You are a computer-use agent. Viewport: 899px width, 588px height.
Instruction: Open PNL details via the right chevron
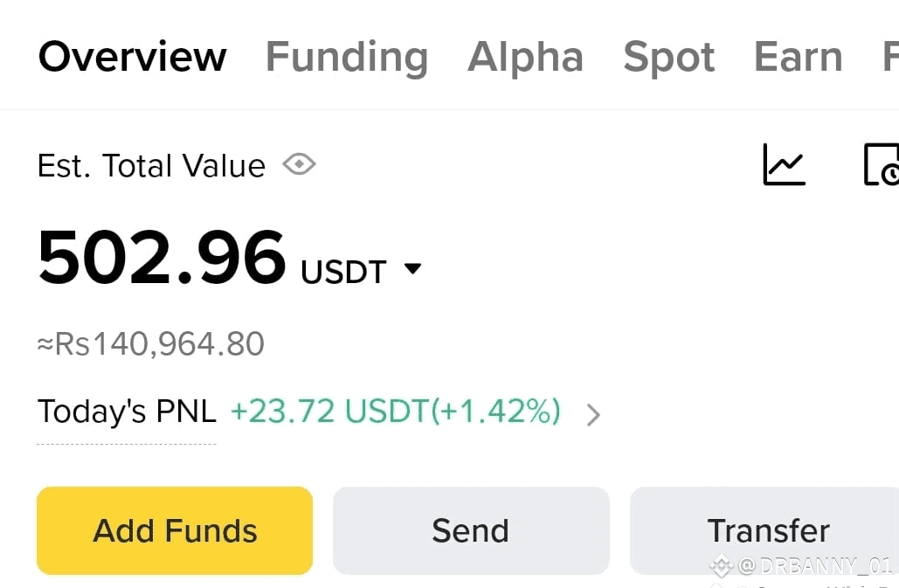[x=594, y=414]
